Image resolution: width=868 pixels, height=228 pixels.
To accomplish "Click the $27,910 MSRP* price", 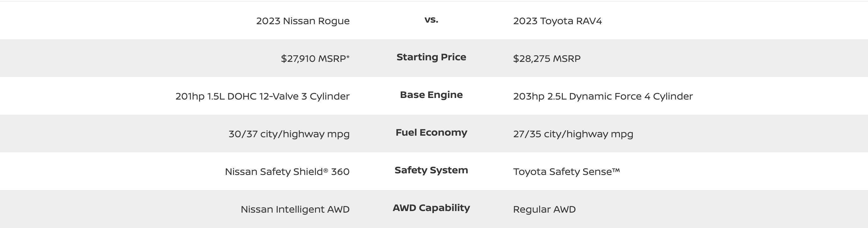I will click(315, 59).
